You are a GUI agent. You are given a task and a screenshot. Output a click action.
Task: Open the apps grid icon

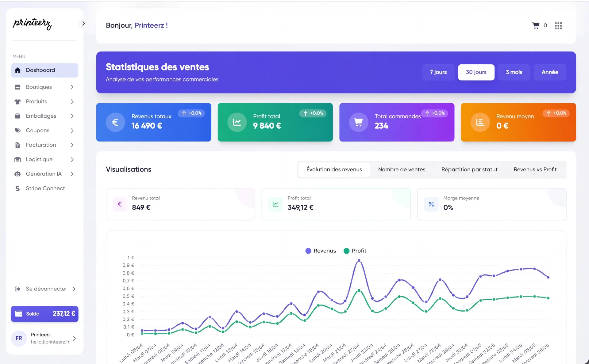point(558,26)
